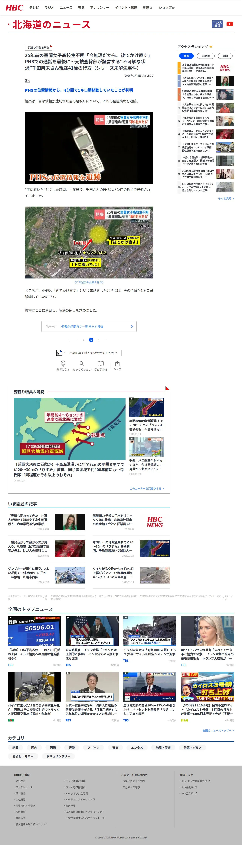
Task: Click the 学びがある book icon
Action: (101, 364)
